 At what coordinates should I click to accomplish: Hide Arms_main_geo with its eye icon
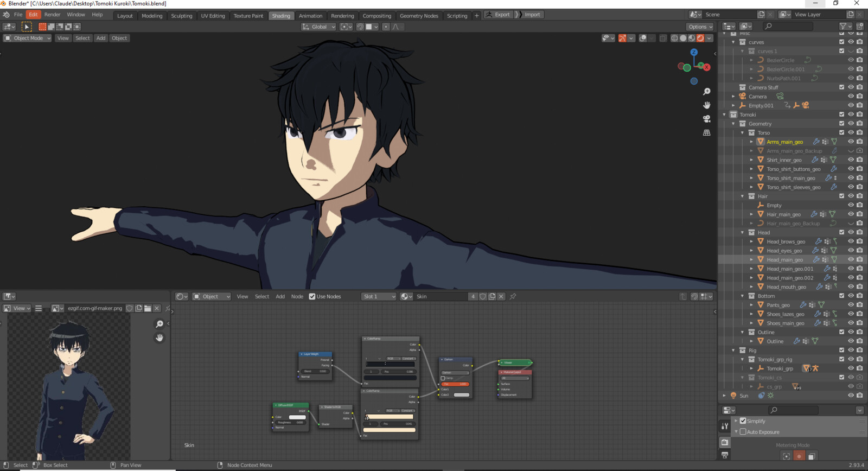click(x=851, y=142)
